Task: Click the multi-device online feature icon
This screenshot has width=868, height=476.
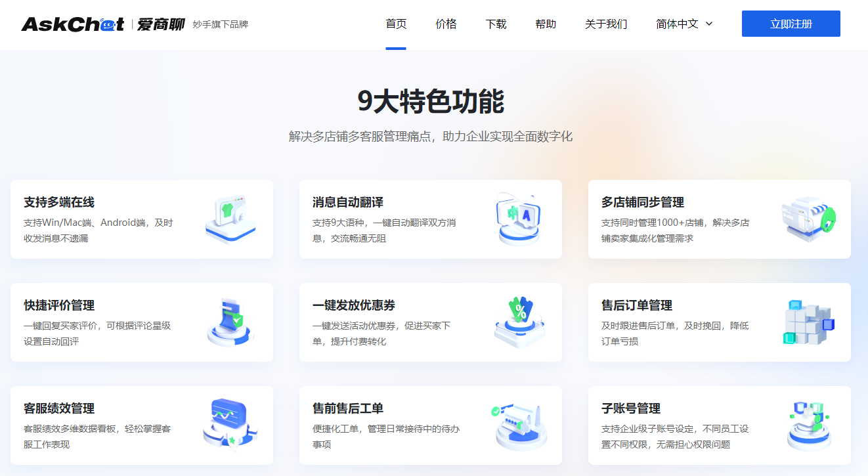Action: [230, 219]
